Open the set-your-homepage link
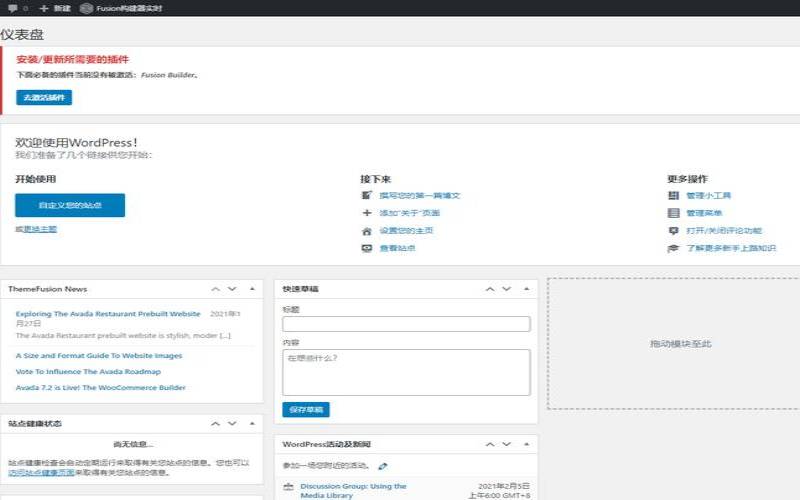Viewport: 800px width, 500px height. click(x=406, y=231)
